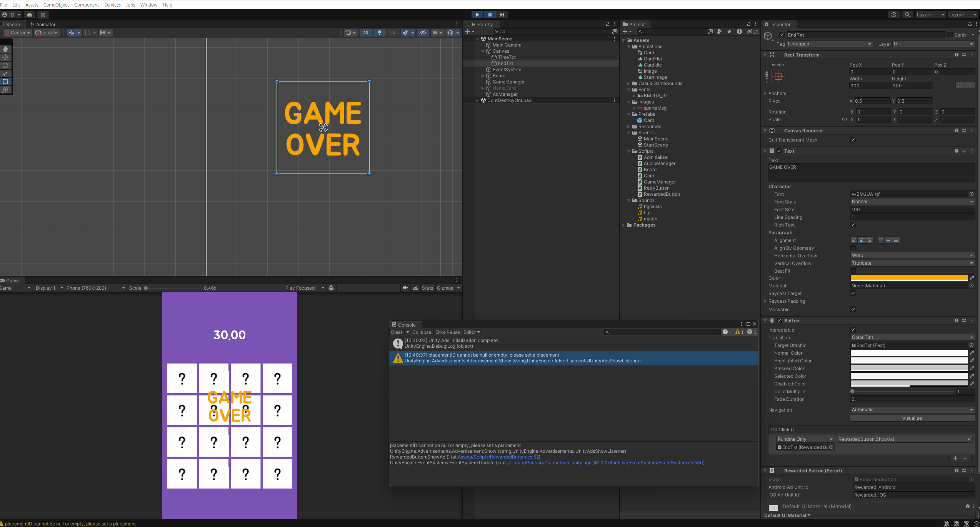Select the Hand tool in Scene view

click(5, 49)
